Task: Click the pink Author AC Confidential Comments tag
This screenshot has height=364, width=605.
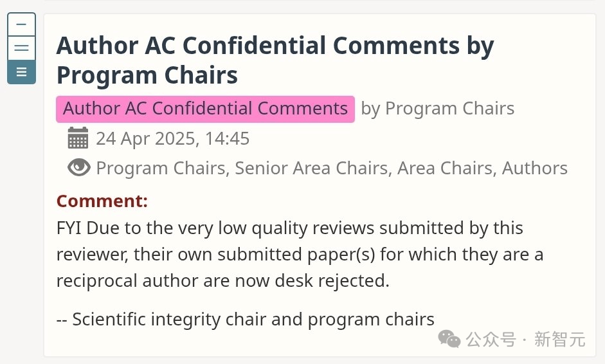Action: (205, 109)
